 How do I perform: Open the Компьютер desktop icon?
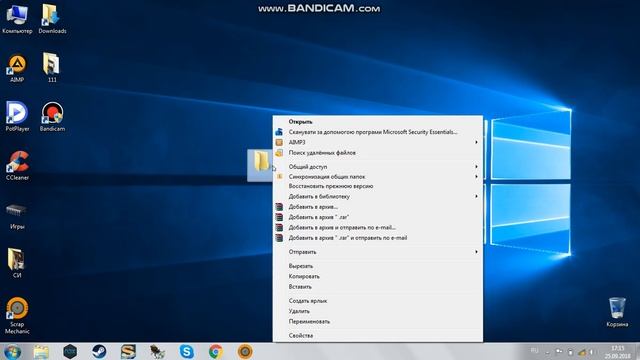pos(17,18)
